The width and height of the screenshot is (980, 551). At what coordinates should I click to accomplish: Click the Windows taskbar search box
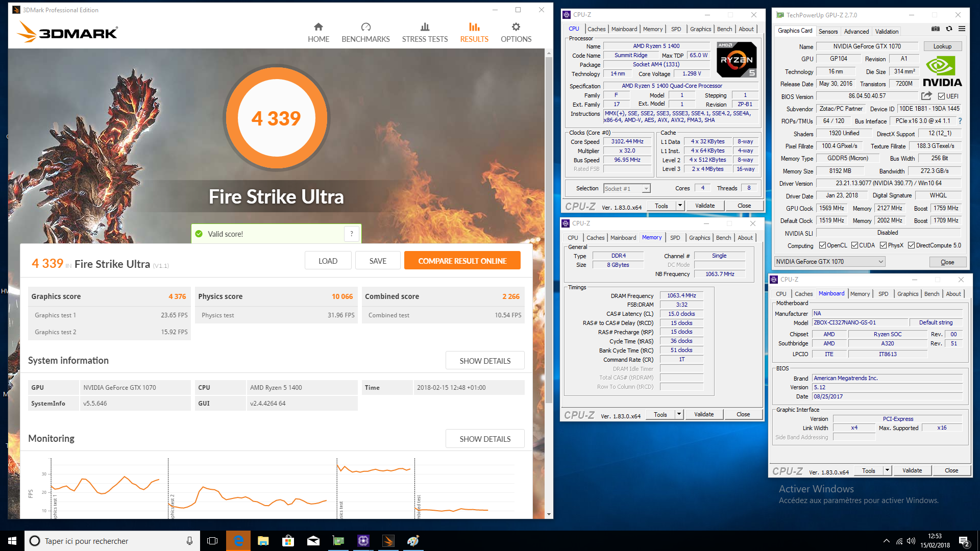point(111,541)
